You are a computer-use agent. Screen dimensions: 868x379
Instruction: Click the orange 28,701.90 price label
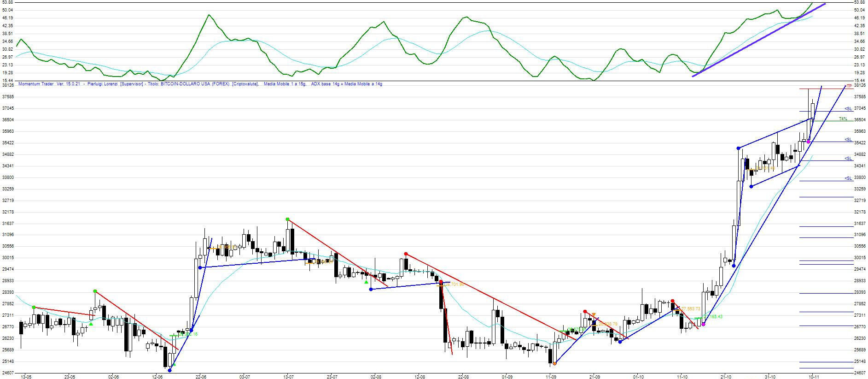click(454, 285)
